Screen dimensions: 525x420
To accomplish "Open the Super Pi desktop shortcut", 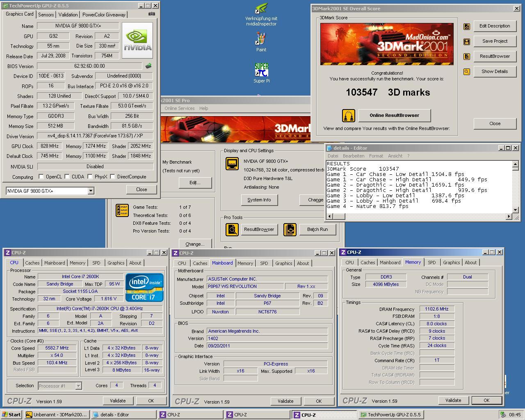I will tap(261, 73).
